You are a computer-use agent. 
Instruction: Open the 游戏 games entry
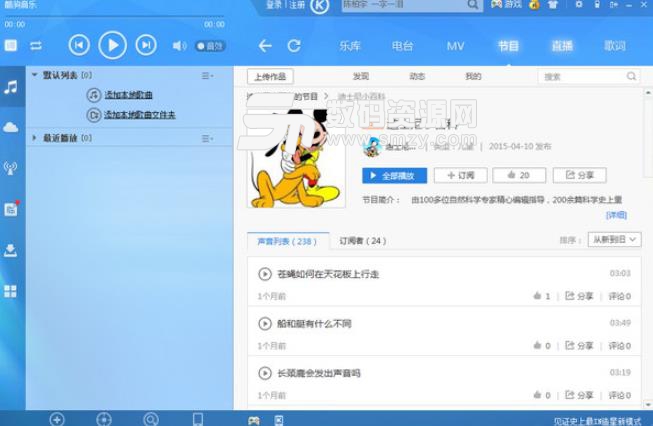[x=506, y=5]
